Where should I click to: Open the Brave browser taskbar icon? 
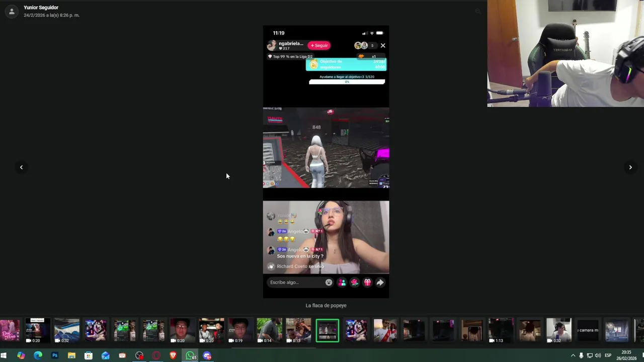point(173,355)
